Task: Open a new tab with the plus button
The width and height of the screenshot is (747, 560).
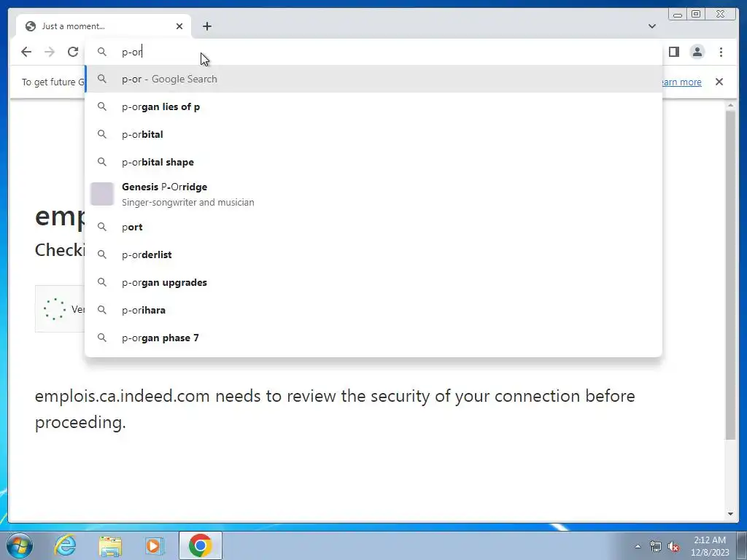Action: tap(206, 26)
